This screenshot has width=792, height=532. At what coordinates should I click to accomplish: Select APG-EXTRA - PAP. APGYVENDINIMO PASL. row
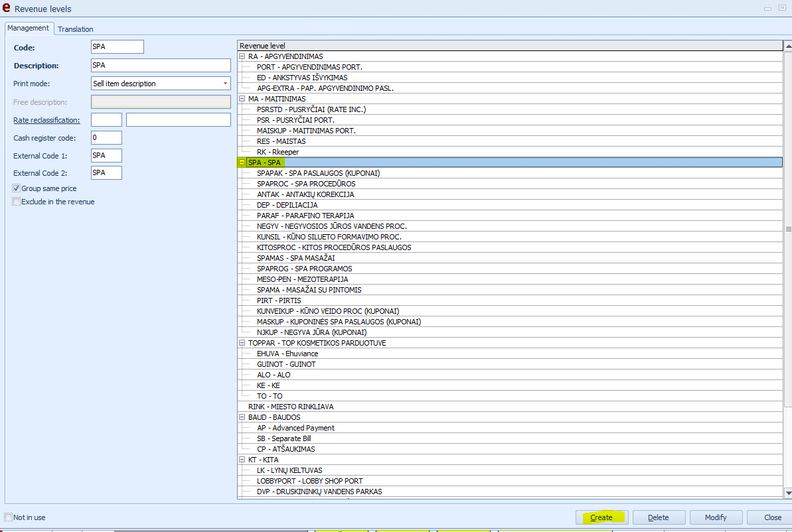[x=510, y=88]
